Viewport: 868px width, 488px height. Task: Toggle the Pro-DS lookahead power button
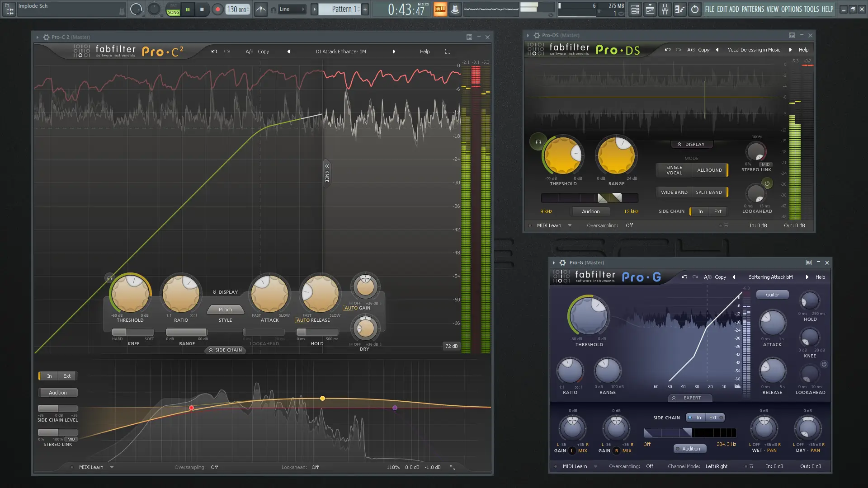tap(767, 183)
